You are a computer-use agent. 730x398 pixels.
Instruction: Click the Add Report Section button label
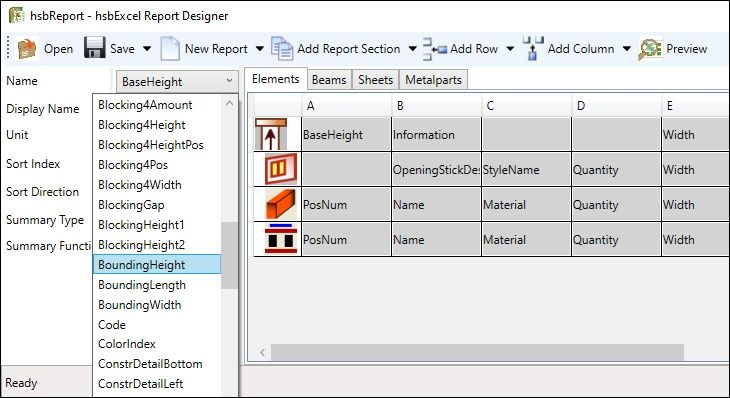click(x=349, y=49)
